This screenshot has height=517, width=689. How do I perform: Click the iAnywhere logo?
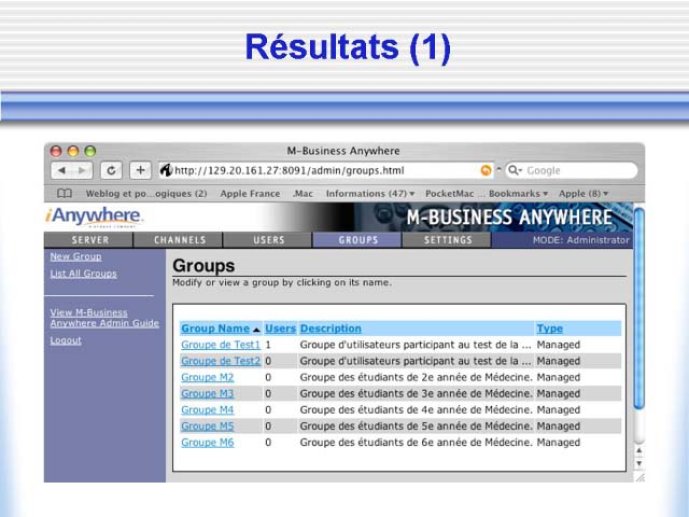pyautogui.click(x=94, y=217)
